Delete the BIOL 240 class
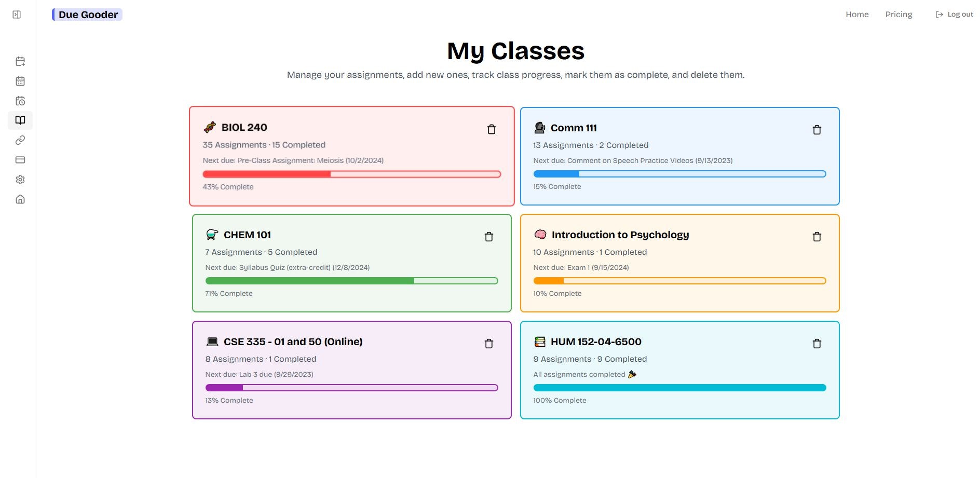Viewport: 980px width, 478px height. tap(492, 129)
